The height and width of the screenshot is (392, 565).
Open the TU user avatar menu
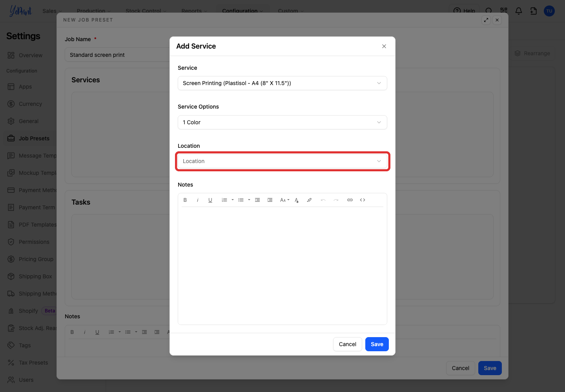(549, 11)
